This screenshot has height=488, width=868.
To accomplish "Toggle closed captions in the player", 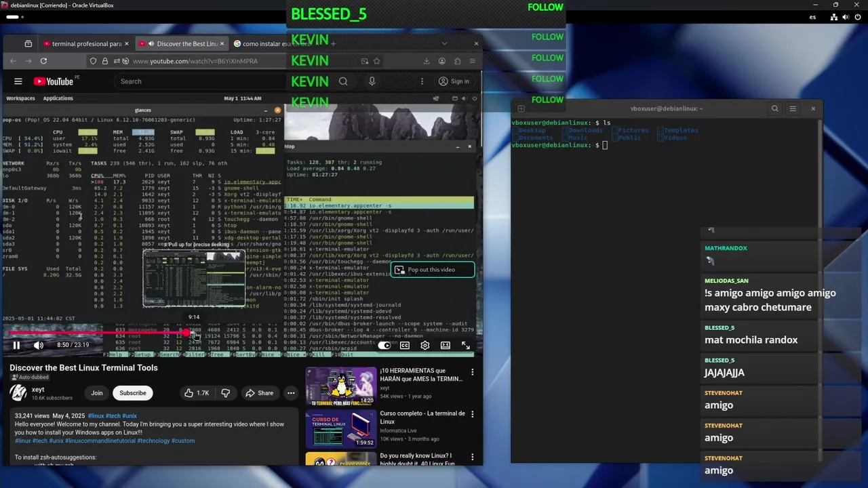I will [x=405, y=346].
